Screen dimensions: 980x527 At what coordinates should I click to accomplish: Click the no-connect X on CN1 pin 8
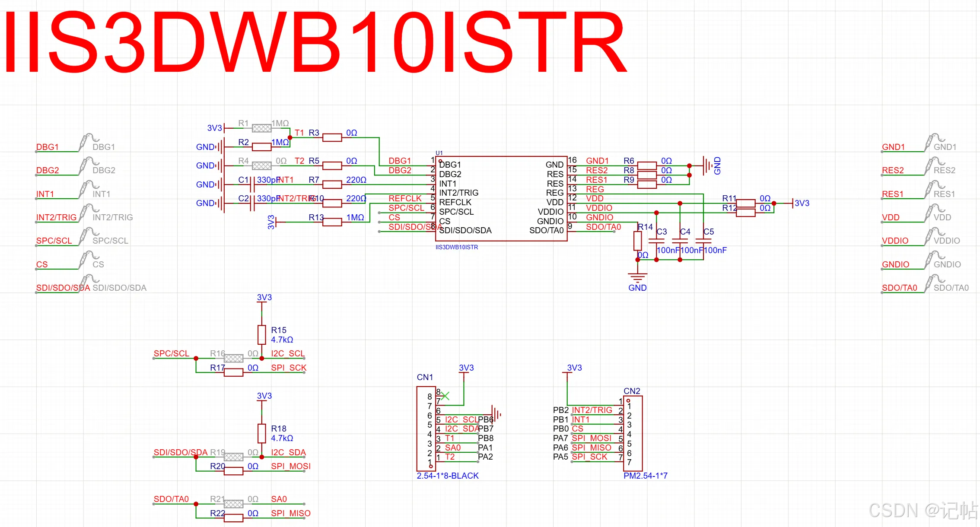click(x=445, y=396)
